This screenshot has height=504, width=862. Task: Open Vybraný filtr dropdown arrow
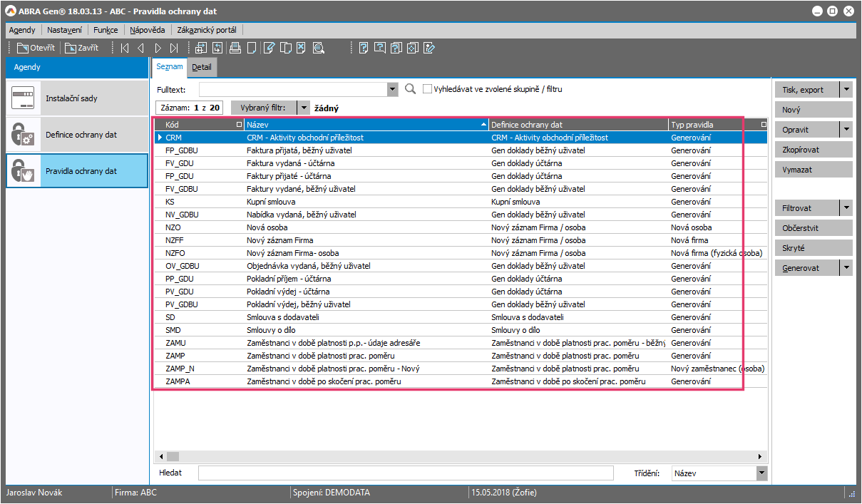[x=303, y=108]
